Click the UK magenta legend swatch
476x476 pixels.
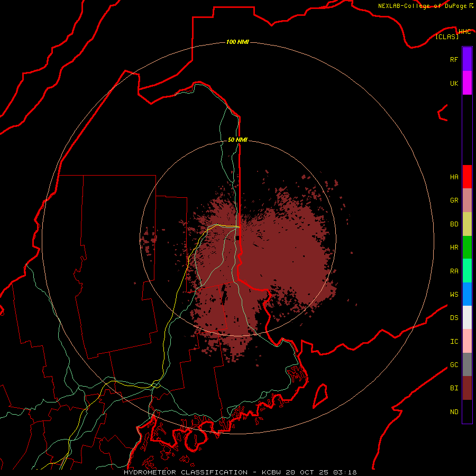pos(467,83)
